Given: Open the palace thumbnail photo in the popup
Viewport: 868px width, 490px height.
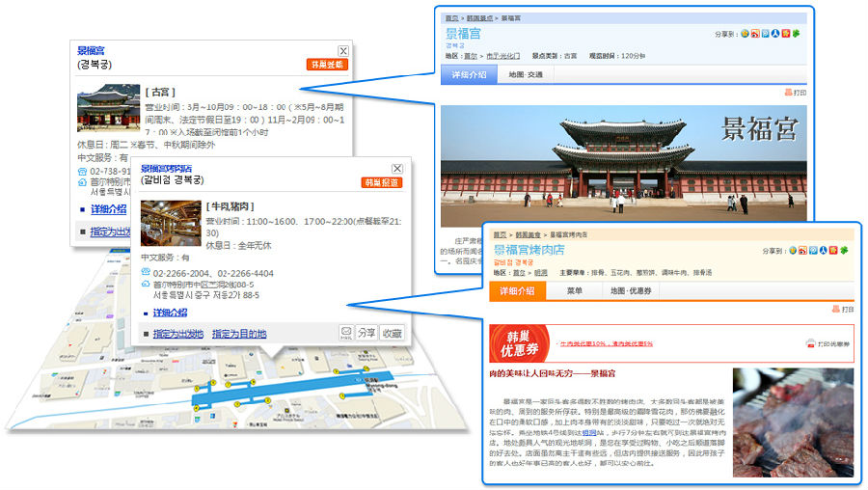Looking at the screenshot, I should (x=108, y=107).
